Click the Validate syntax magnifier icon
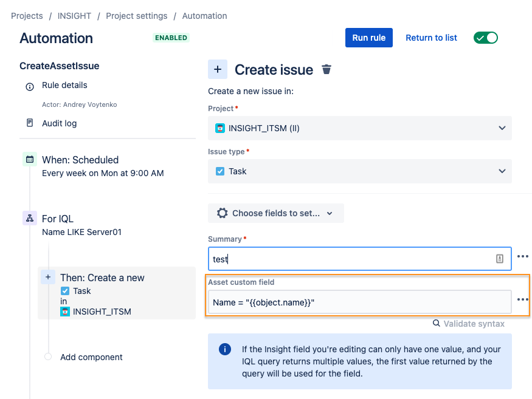This screenshot has width=532, height=399. (x=437, y=323)
